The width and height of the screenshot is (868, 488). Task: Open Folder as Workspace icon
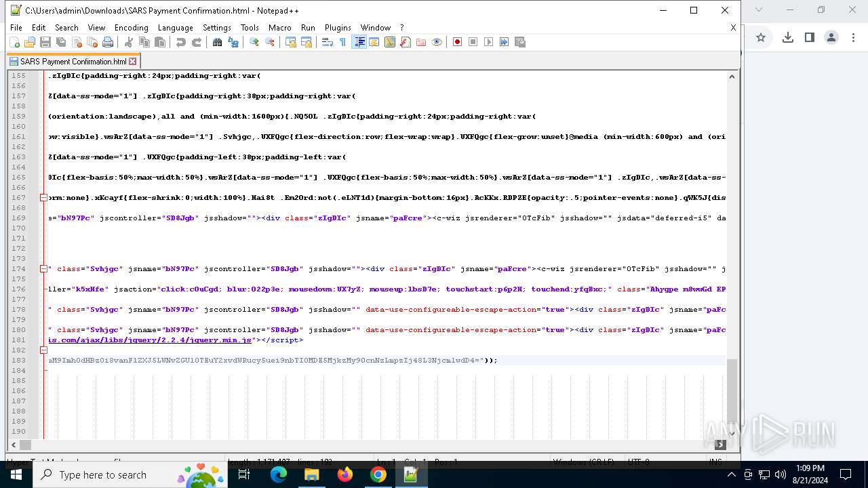pyautogui.click(x=421, y=42)
